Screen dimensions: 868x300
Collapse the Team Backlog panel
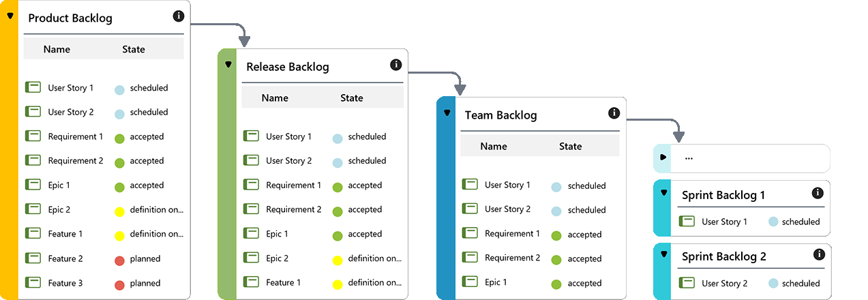point(447,113)
